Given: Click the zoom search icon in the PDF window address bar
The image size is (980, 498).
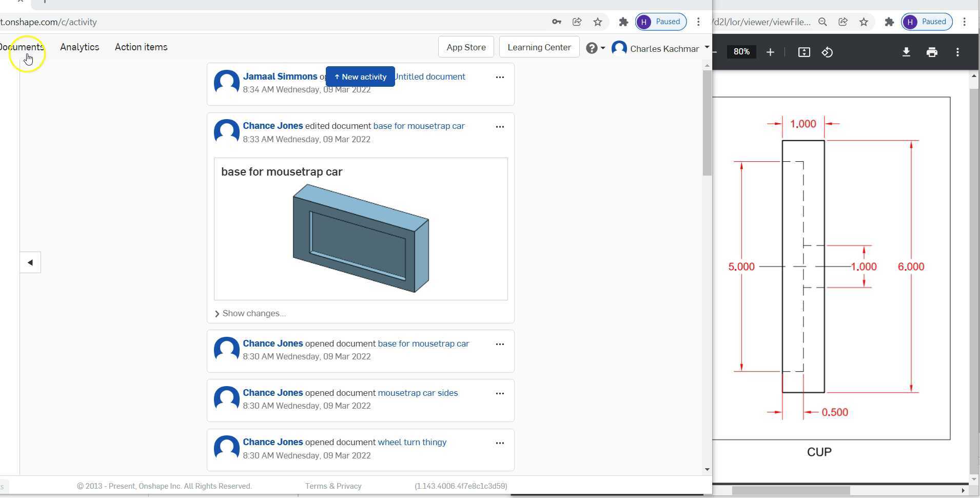Looking at the screenshot, I should pos(822,22).
